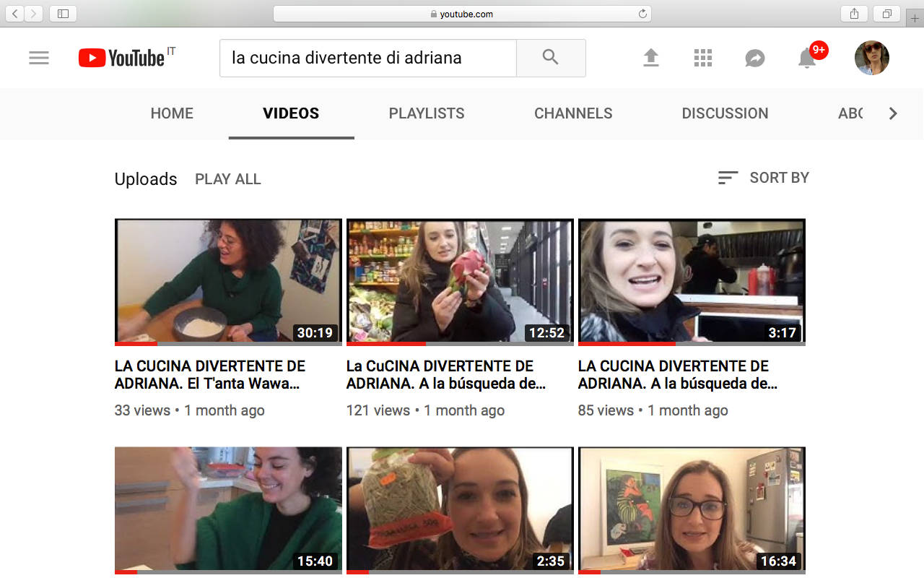The width and height of the screenshot is (924, 578).
Task: Click the YouTube logo
Action: 121,58
